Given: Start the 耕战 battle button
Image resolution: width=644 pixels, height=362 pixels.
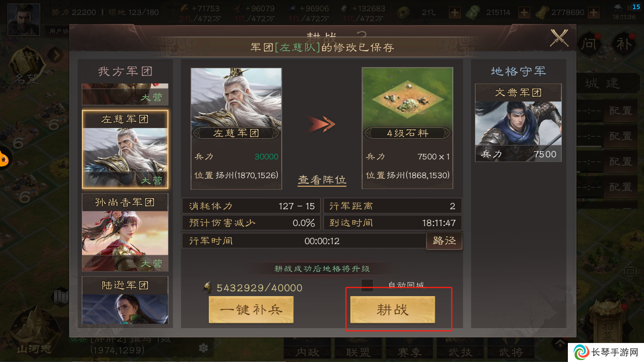Looking at the screenshot, I should click(392, 310).
